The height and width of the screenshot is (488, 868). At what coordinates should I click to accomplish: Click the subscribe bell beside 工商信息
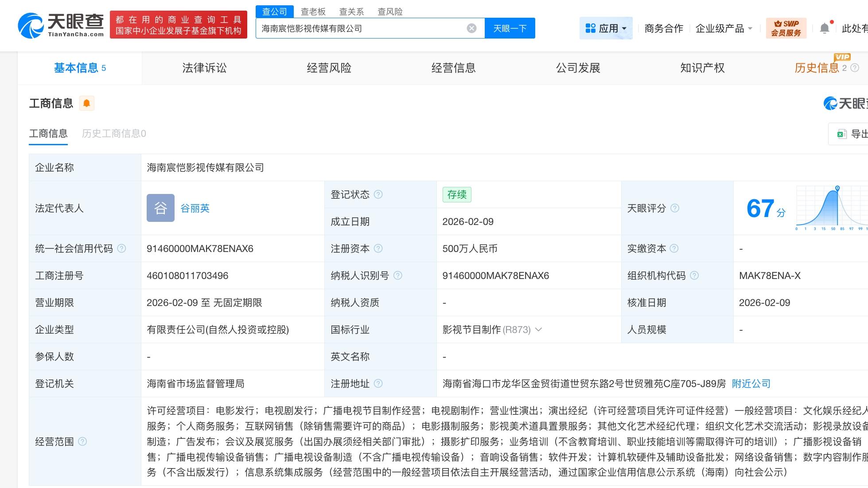tap(87, 103)
